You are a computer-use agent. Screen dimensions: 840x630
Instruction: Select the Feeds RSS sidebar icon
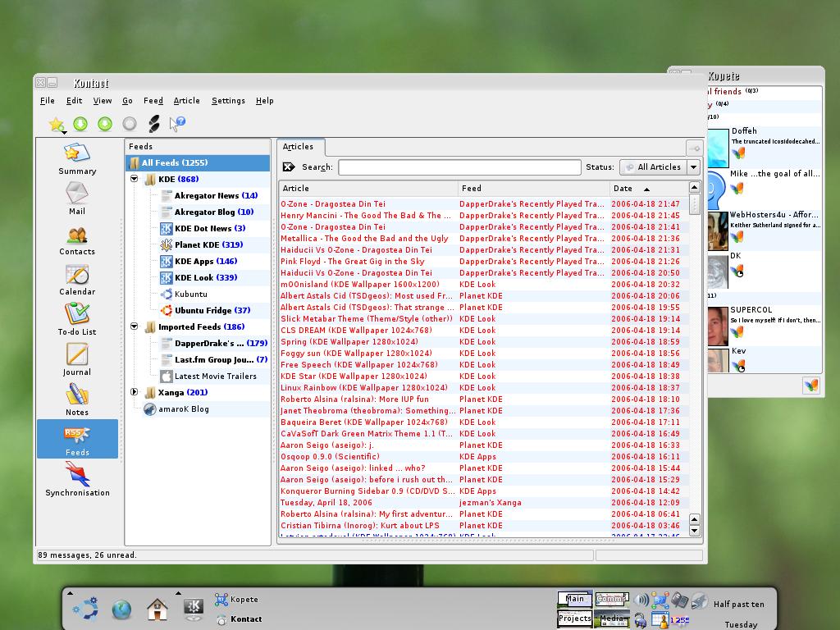point(77,439)
